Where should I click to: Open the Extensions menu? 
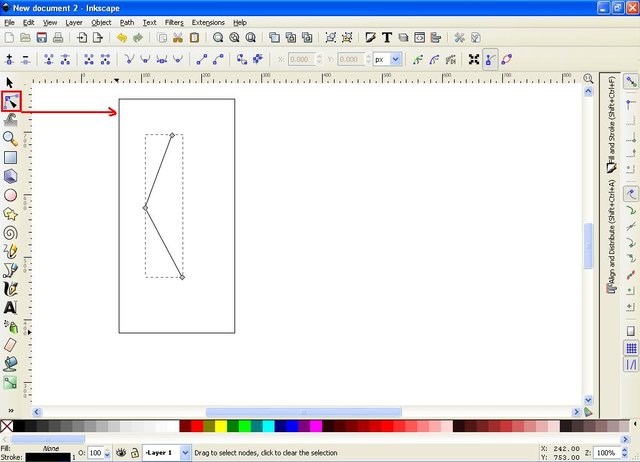point(208,23)
